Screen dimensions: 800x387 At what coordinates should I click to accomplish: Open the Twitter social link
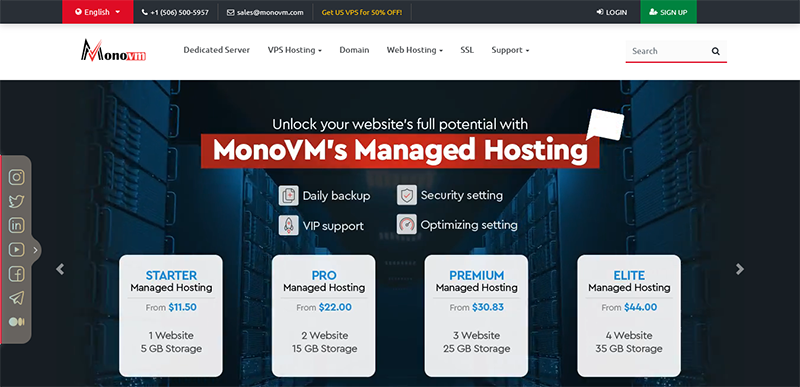(17, 201)
